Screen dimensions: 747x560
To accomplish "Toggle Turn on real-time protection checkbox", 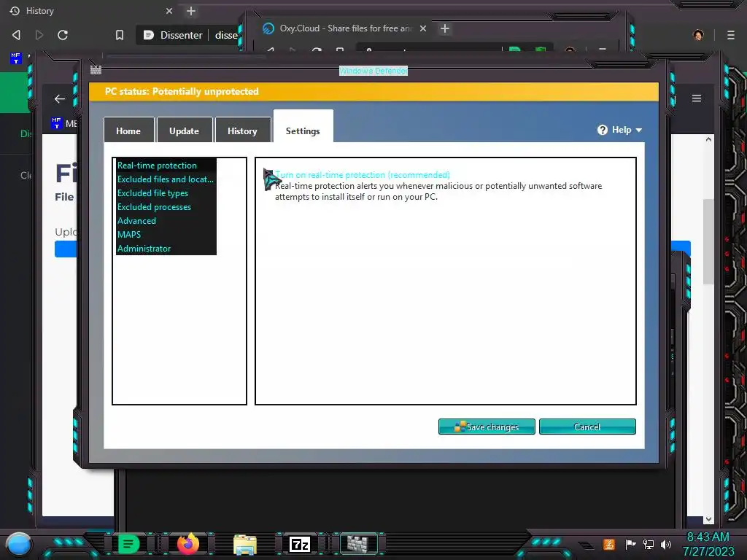I will click(x=268, y=175).
